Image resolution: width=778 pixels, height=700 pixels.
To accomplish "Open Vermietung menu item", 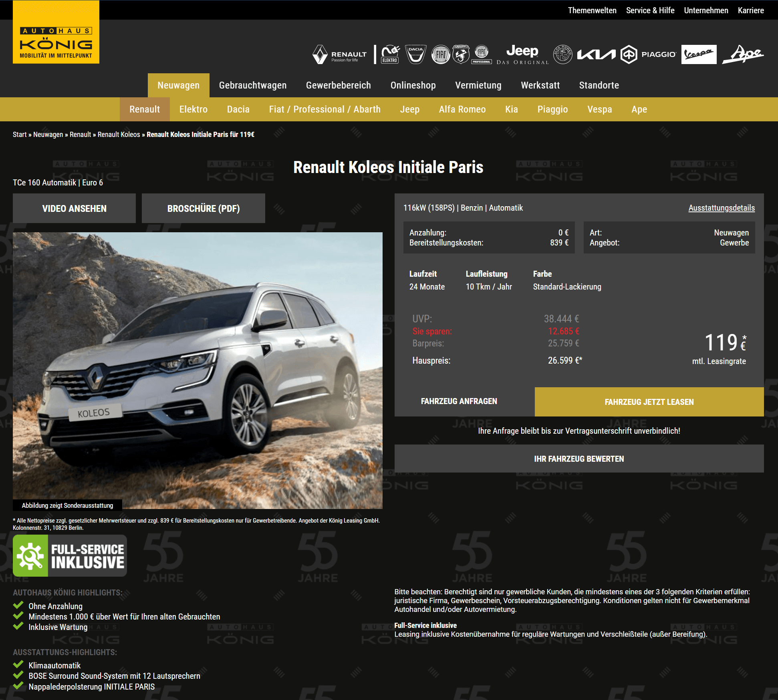I will pos(478,85).
